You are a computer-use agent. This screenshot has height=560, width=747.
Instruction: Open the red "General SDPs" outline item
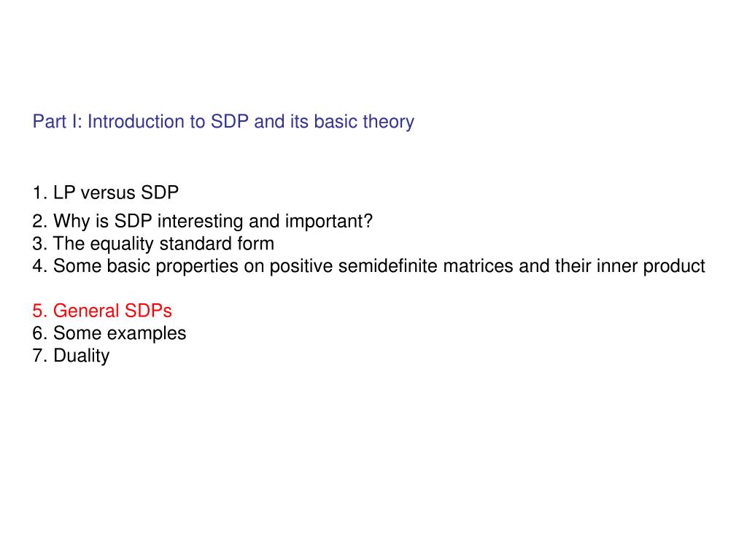pyautogui.click(x=102, y=311)
